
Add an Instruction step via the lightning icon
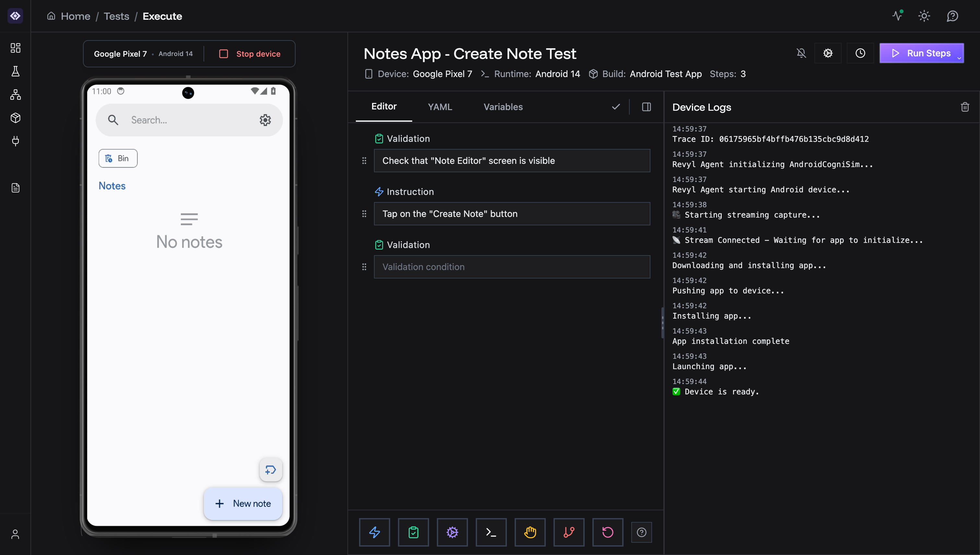374,532
